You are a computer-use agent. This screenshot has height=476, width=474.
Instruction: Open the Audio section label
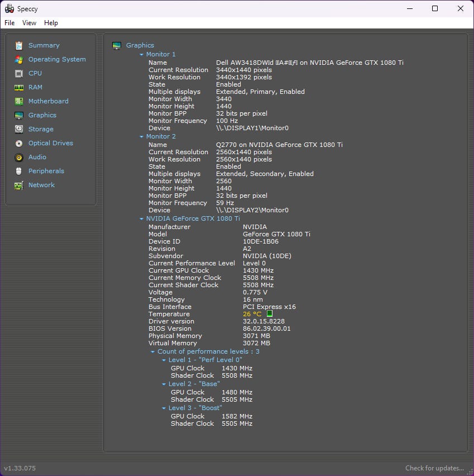click(37, 157)
